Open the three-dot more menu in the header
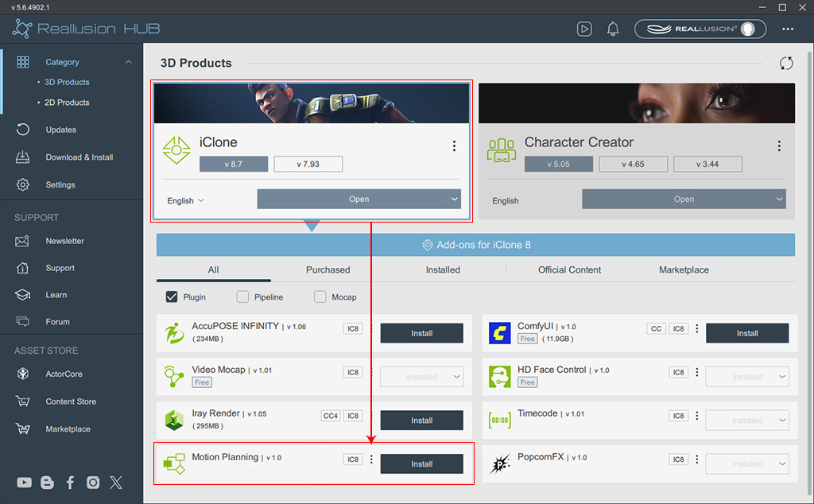 [788, 29]
